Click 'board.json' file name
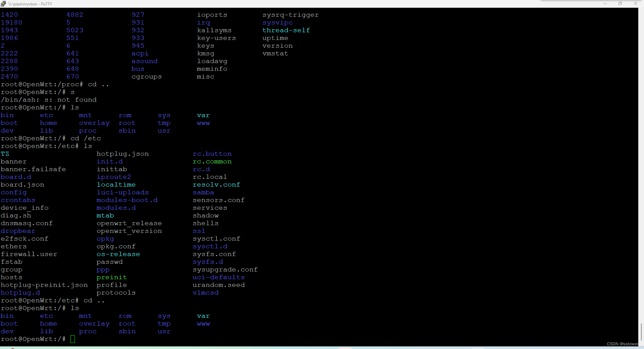644x349 pixels. pyautogui.click(x=22, y=185)
